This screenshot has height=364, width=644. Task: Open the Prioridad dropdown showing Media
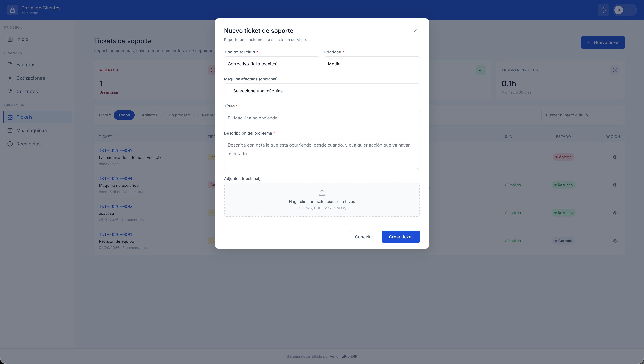372,64
